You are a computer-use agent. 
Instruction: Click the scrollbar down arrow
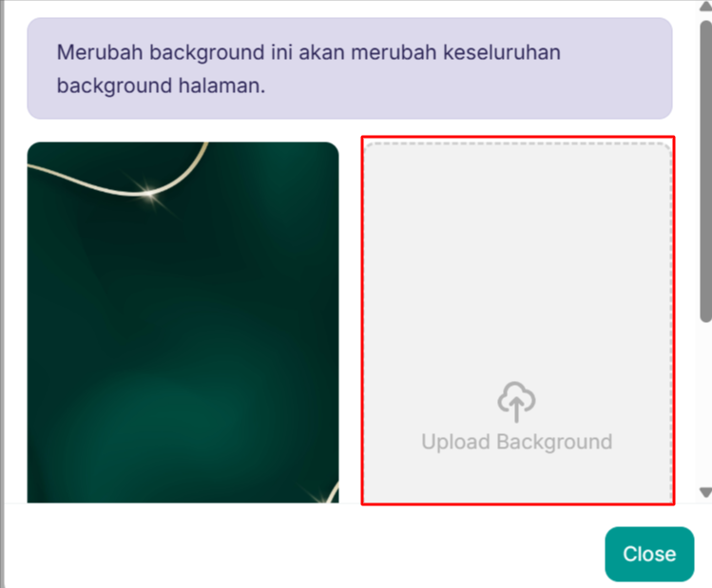705,492
